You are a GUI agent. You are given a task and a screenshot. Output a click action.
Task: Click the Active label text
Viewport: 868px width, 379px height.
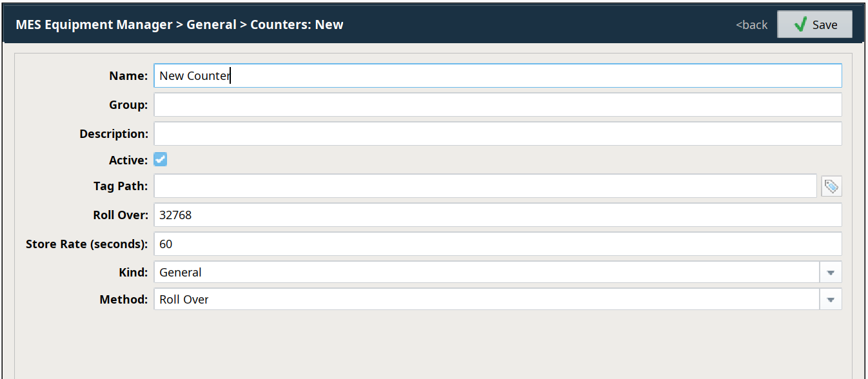[128, 160]
